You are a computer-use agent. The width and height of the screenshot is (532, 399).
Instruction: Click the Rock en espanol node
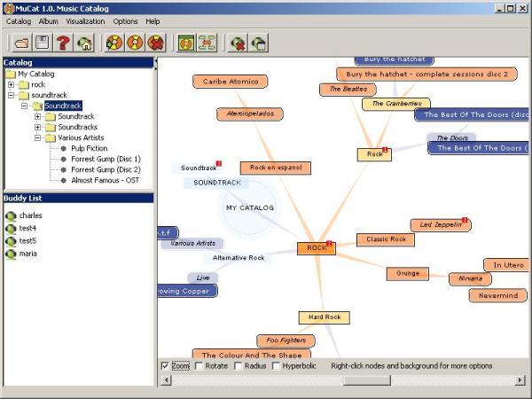(x=276, y=168)
